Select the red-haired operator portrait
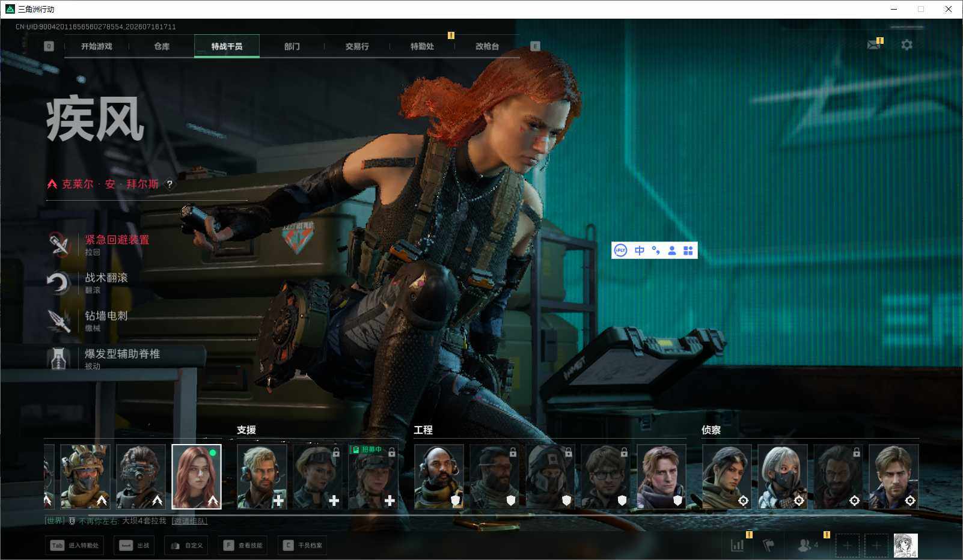 click(197, 476)
